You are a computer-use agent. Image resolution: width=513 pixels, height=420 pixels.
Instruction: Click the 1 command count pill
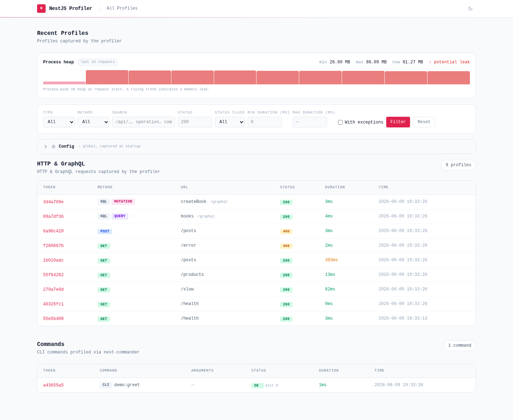(x=460, y=346)
